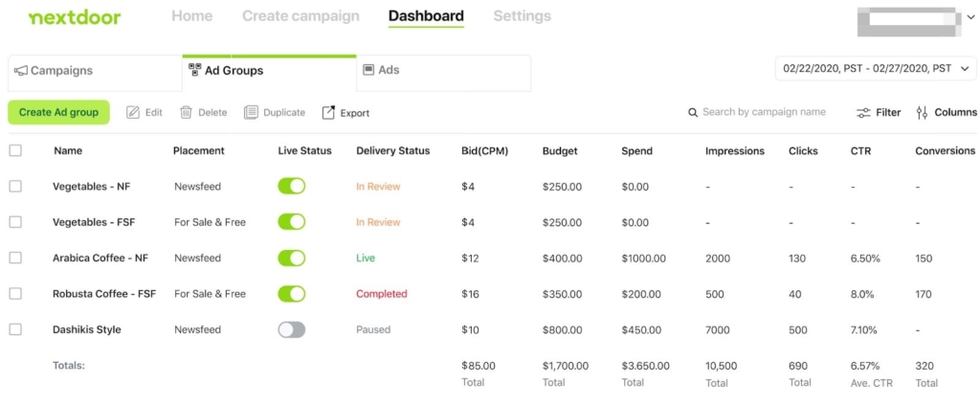Image resolution: width=980 pixels, height=405 pixels.
Task: Check the Dashikis Style row checkbox
Action: tap(15, 329)
